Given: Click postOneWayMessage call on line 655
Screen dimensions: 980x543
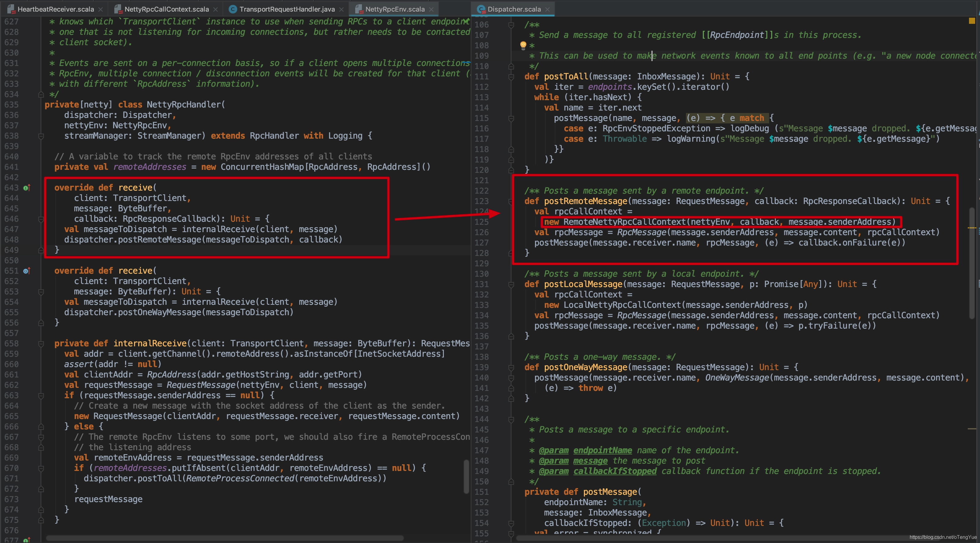Looking at the screenshot, I should [x=162, y=312].
